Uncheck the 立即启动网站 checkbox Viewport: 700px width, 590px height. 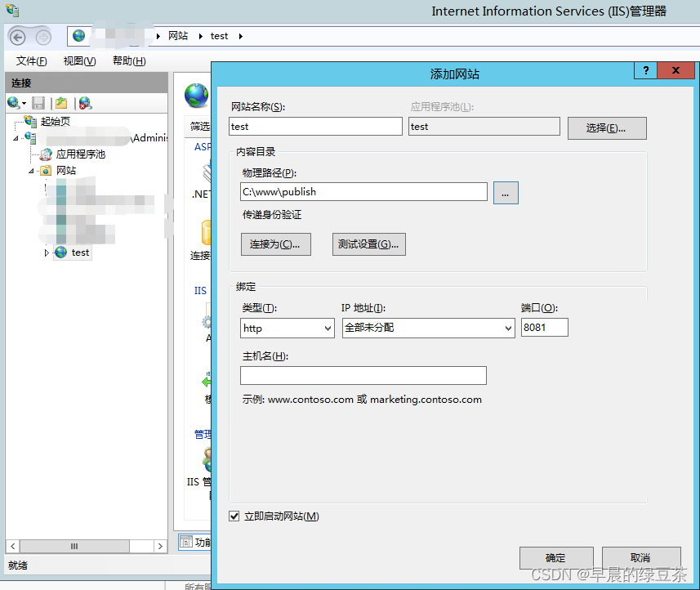234,516
